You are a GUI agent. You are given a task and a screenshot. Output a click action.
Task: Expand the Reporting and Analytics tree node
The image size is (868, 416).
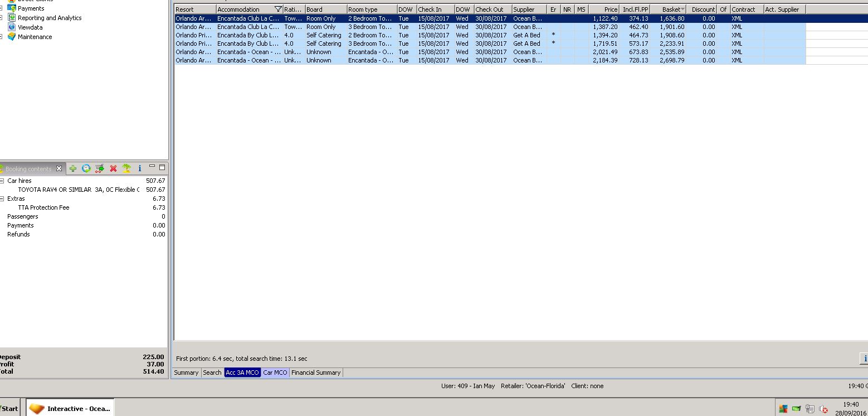tap(1, 18)
